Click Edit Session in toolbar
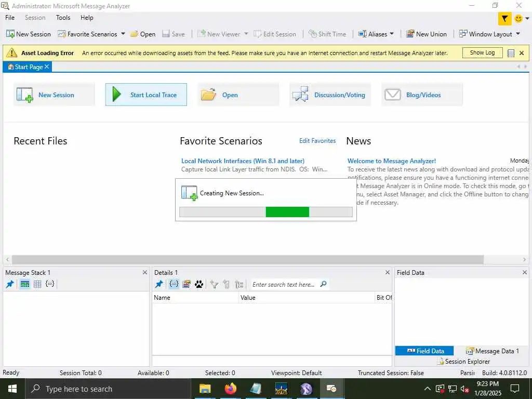 click(x=275, y=34)
